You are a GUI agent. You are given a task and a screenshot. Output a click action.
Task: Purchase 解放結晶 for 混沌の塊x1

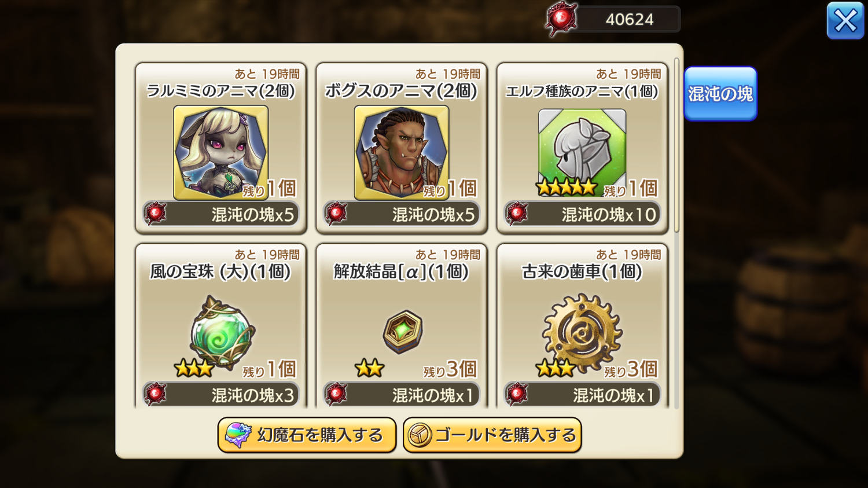pos(402,395)
